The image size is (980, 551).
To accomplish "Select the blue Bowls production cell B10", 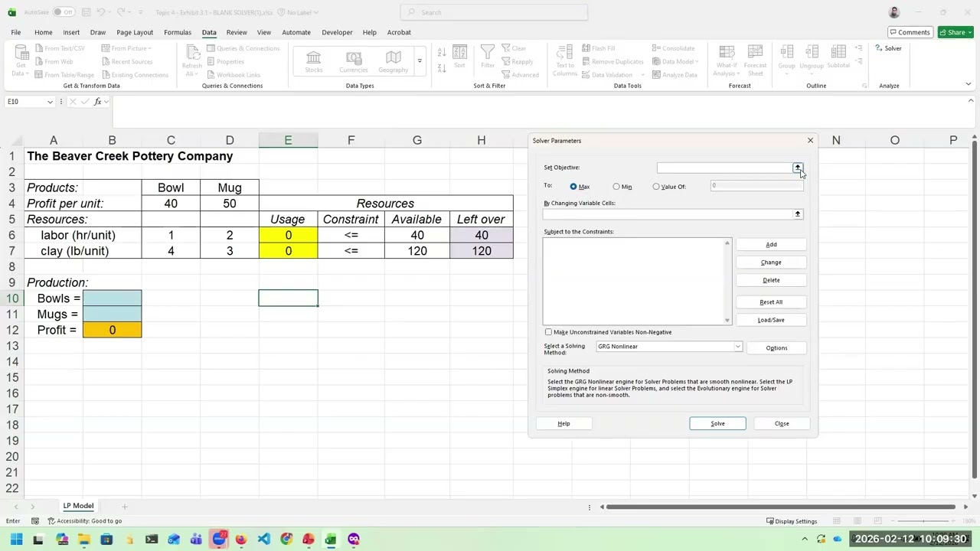I will [x=112, y=298].
